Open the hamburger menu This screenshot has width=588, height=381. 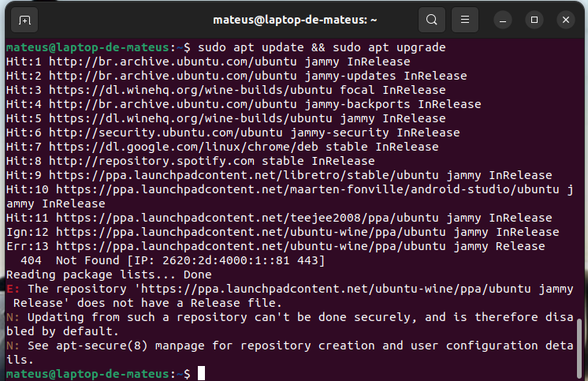464,20
